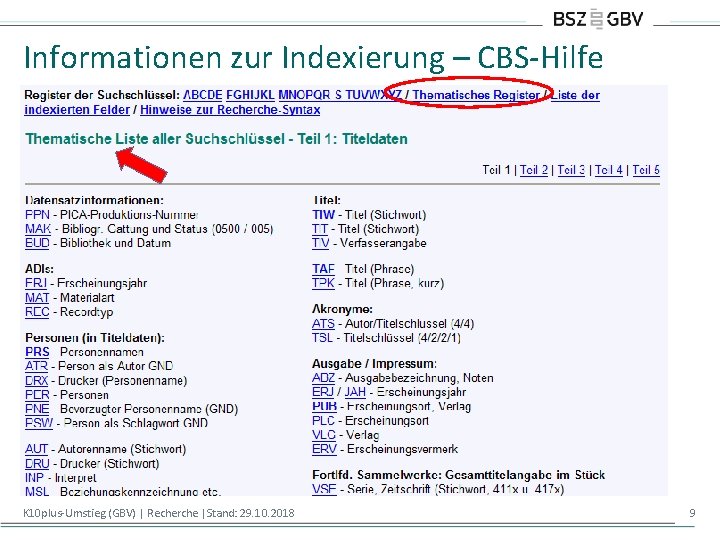
Task: Open BUD Bibliothek und Datum key
Action: coord(37,243)
